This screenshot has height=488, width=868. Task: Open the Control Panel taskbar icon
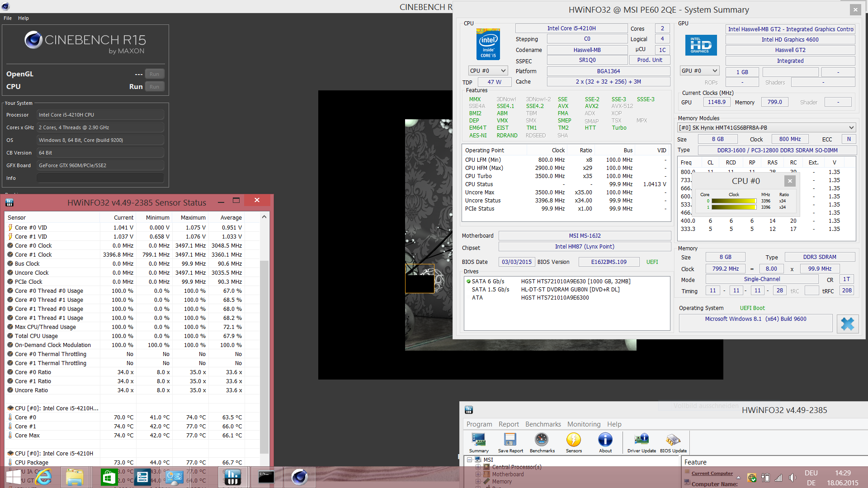coord(174,477)
